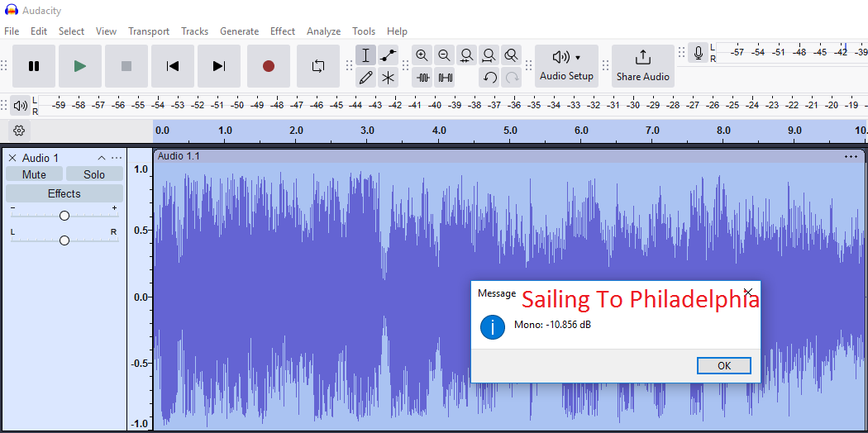
Task: Close the Audio 1 track with X
Action: pos(12,158)
